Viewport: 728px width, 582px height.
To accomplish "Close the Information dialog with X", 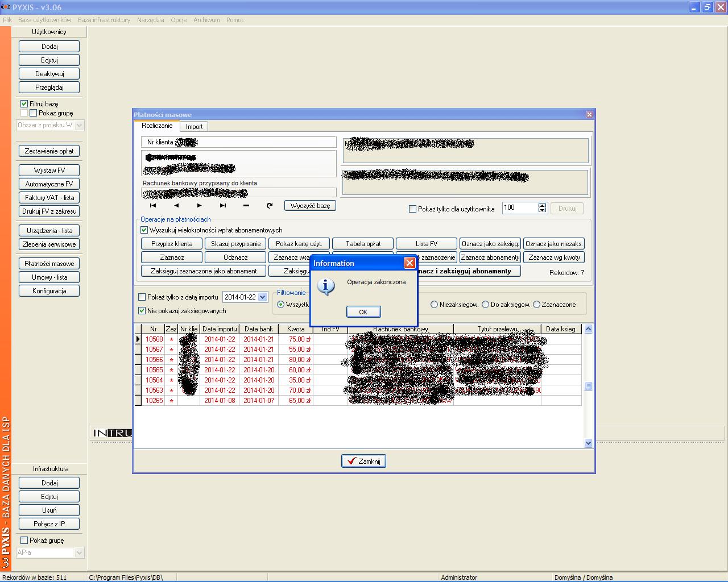I will [409, 263].
